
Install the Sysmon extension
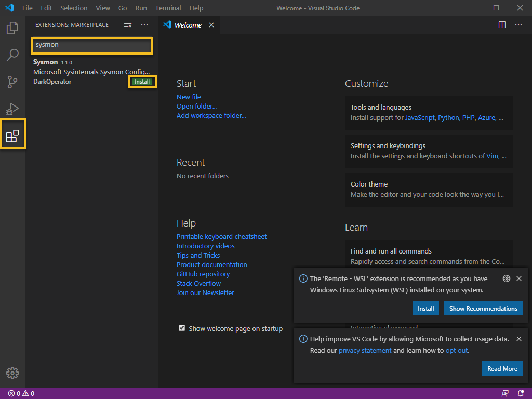pyautogui.click(x=142, y=82)
